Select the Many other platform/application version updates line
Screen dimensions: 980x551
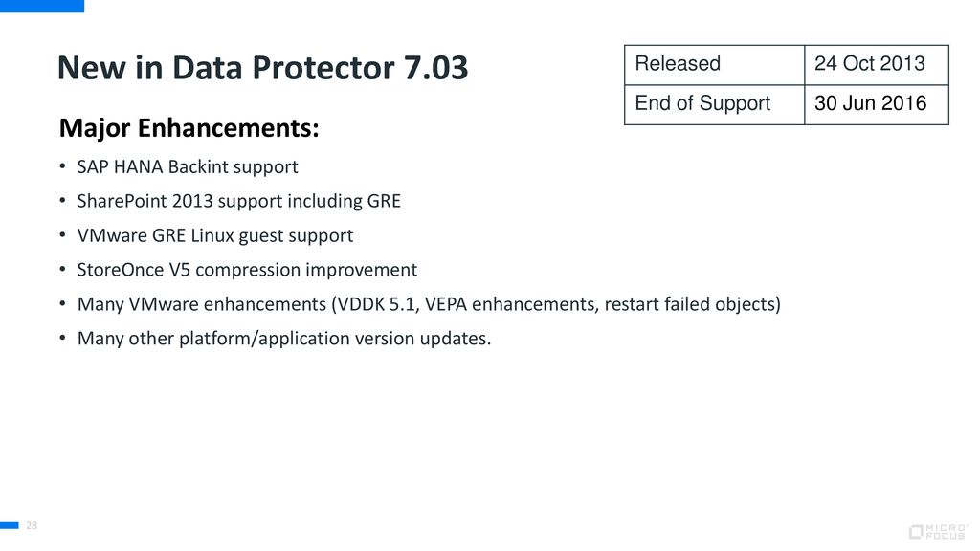[283, 339]
